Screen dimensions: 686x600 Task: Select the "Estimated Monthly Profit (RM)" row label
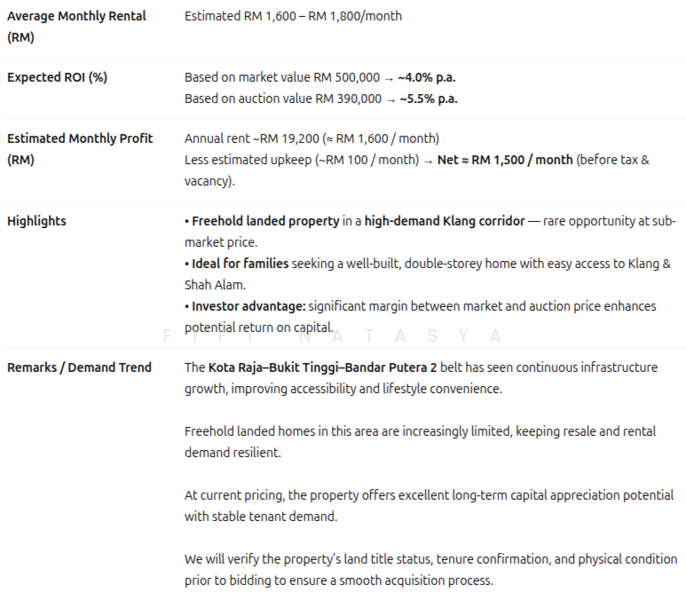coord(80,149)
